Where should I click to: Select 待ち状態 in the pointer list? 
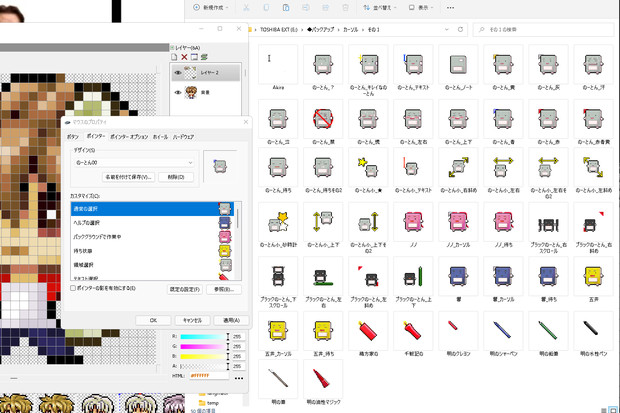152,251
